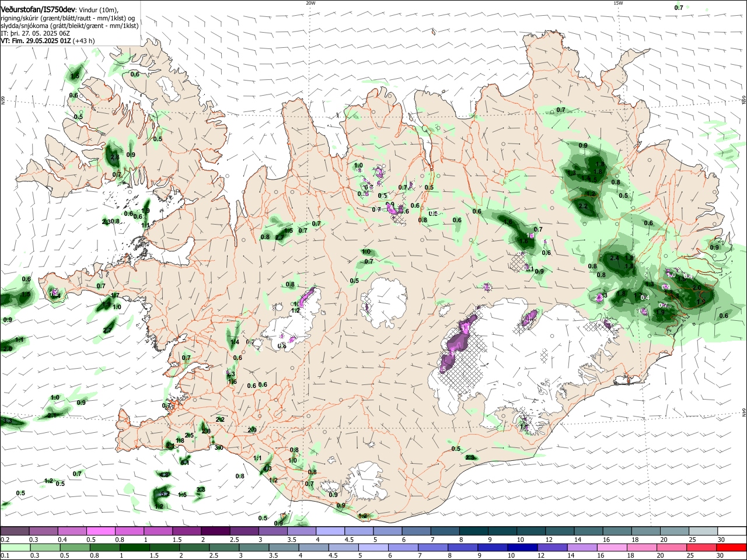Screen dimensions: 747x560
Task: Click the '4.2' precipitation value in the northeast
Action: pyautogui.click(x=590, y=194)
